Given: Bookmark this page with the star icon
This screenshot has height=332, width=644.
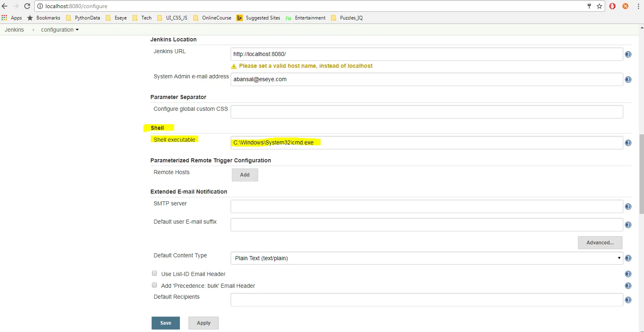Looking at the screenshot, I should (599, 6).
